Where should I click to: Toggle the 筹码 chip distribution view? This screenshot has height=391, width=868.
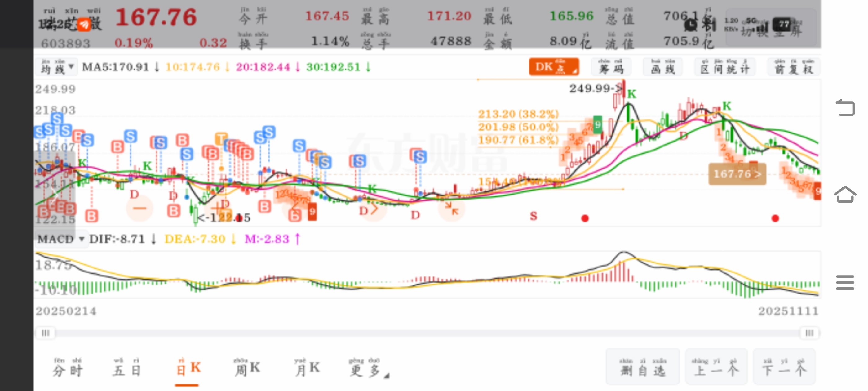tap(611, 67)
